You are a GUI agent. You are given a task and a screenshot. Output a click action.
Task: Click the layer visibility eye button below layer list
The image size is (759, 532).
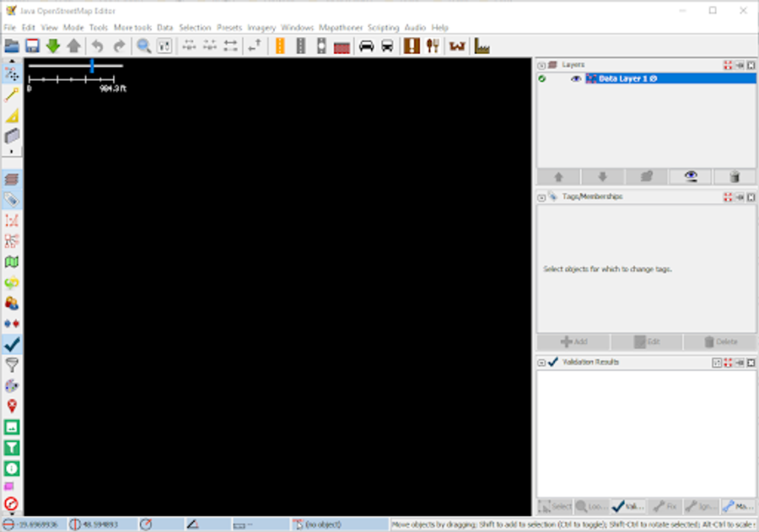click(x=690, y=177)
